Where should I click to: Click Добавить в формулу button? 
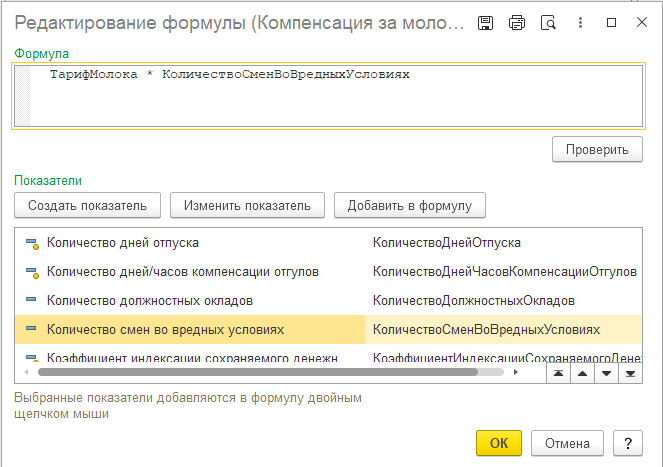(x=410, y=206)
